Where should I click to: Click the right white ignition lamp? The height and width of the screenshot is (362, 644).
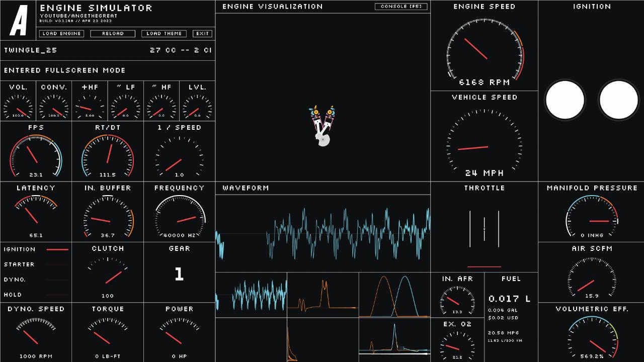tap(618, 100)
